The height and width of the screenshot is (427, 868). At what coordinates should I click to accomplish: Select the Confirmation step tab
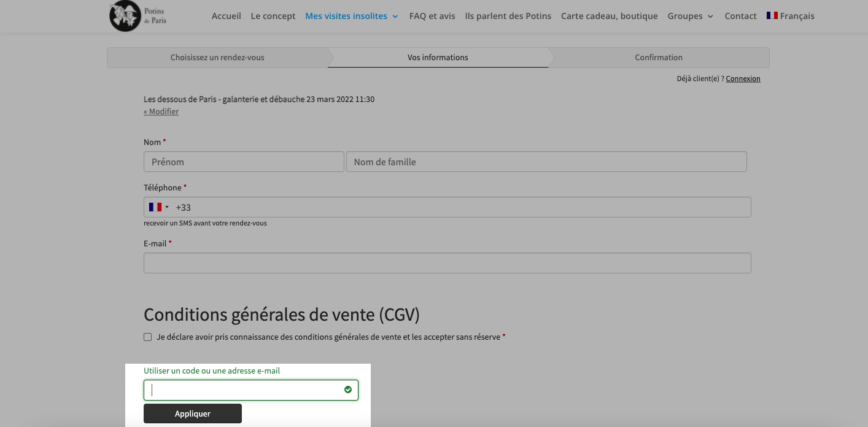click(659, 58)
